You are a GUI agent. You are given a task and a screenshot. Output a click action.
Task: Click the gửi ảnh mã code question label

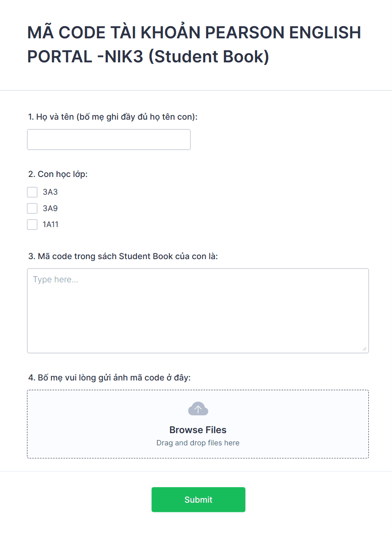(x=109, y=378)
